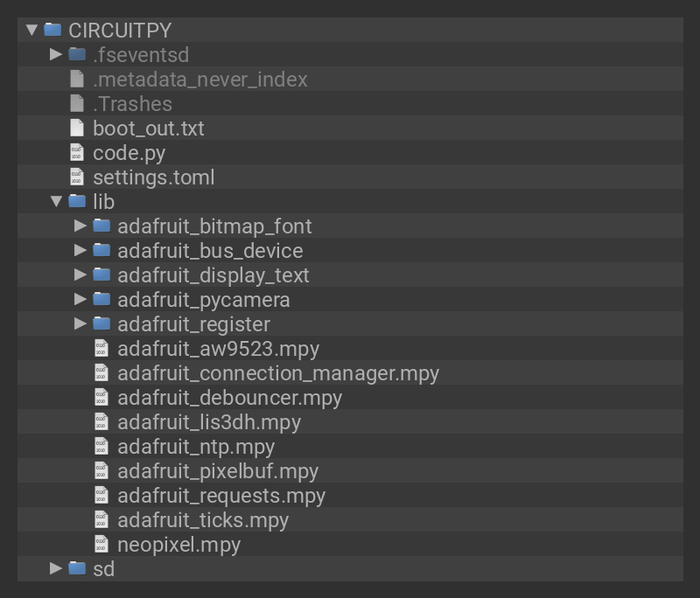Click the neopixel.mpy file icon

coord(101,544)
